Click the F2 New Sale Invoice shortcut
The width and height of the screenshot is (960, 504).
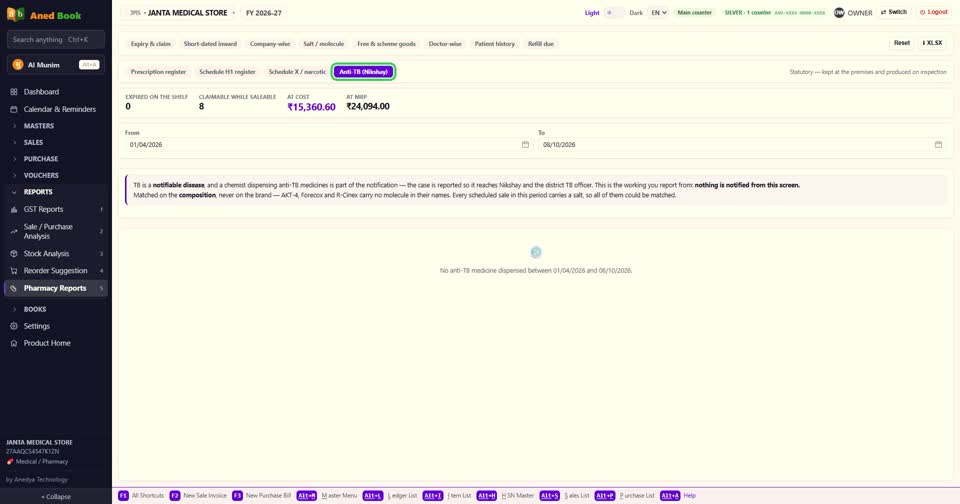[x=198, y=495]
